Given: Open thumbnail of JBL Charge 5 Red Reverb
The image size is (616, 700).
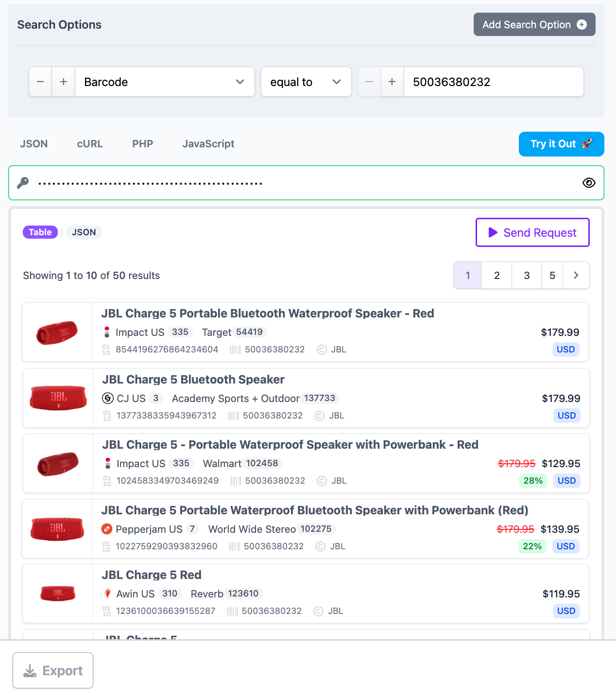Looking at the screenshot, I should click(x=58, y=594).
